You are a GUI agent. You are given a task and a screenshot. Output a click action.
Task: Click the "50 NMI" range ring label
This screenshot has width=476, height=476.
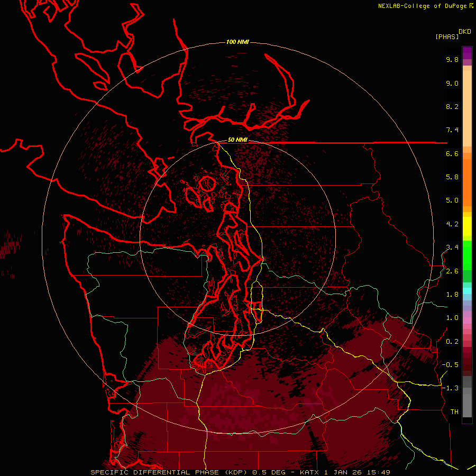pos(237,140)
